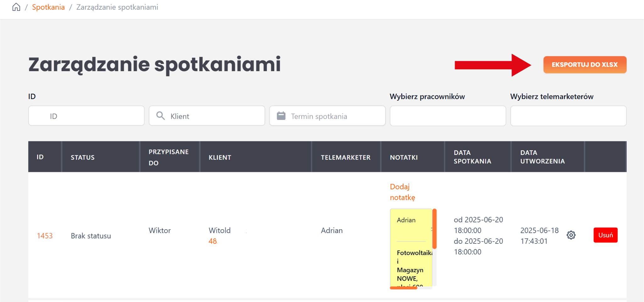644x302 pixels.
Task: Expand the Wybierz pracowników selector
Action: [447, 116]
